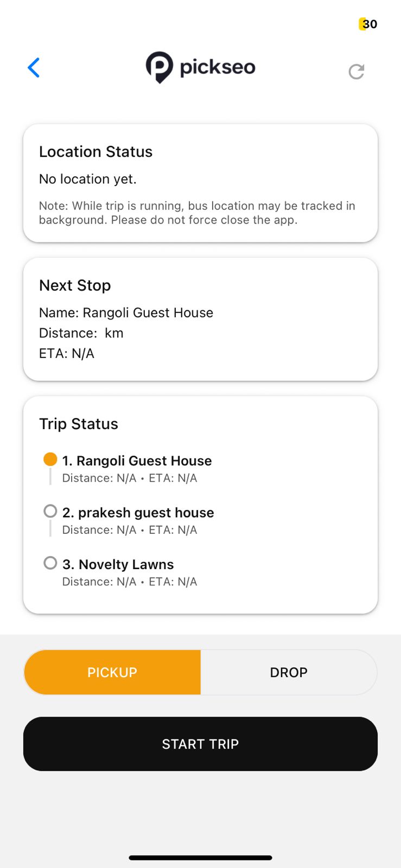Tap the Location Status card heading
Image resolution: width=401 pixels, height=868 pixels.
96,152
